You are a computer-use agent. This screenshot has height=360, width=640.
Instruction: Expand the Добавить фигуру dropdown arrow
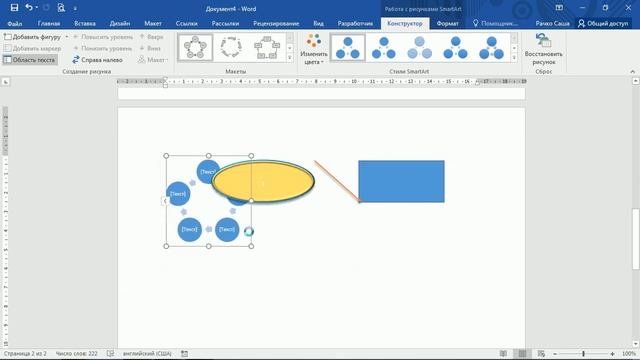pos(67,37)
